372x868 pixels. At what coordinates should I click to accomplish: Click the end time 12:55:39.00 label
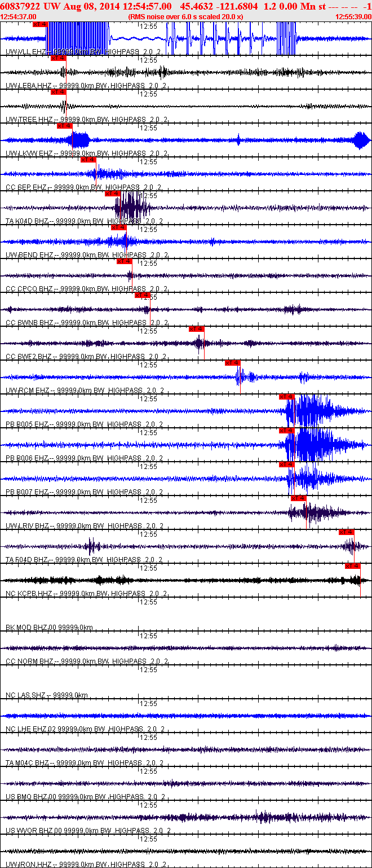[x=353, y=17]
